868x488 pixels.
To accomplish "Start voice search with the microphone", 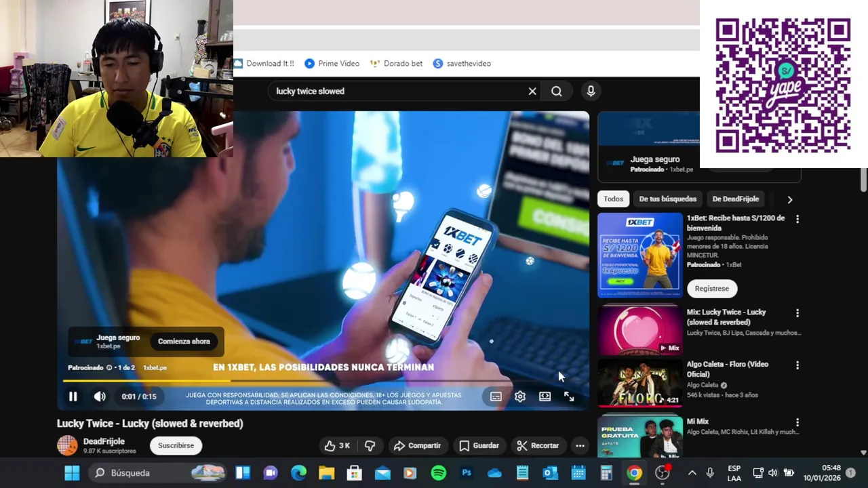I will 591,91.
